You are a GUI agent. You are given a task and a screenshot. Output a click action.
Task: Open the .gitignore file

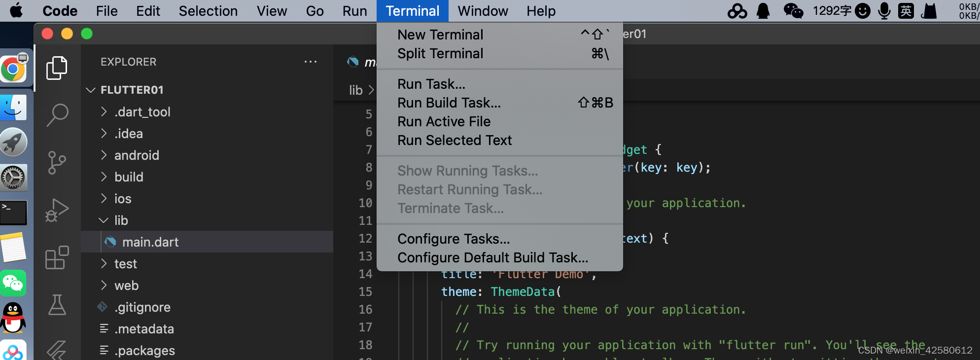(207, 307)
